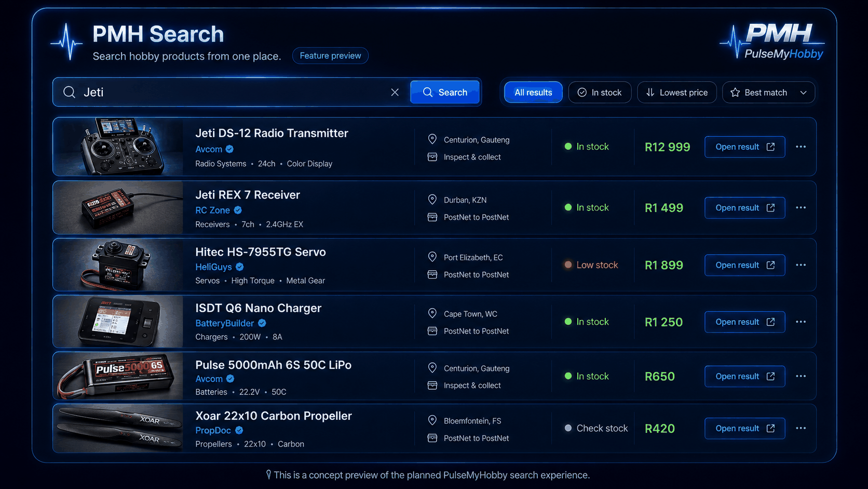Click the pulse icon beside PMH Search
868x489 pixels.
(67, 42)
